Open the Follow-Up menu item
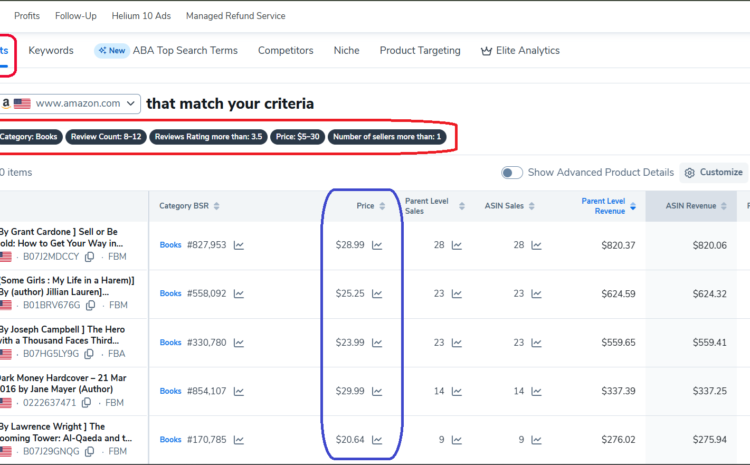This screenshot has width=750, height=465. click(x=76, y=16)
